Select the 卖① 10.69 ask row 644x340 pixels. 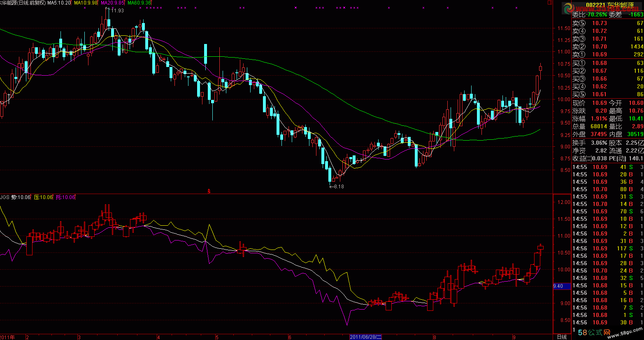608,55
